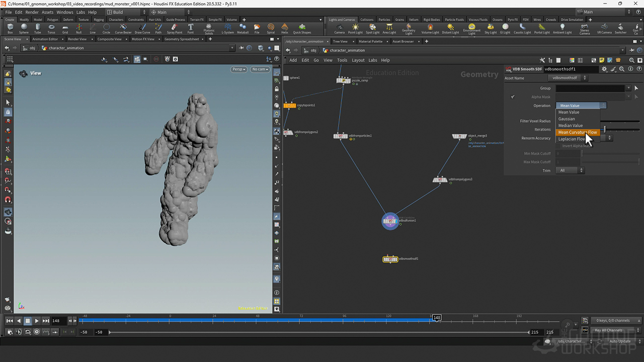The width and height of the screenshot is (644, 362).
Task: Open the Persp viewport camera dropdown
Action: 239,69
